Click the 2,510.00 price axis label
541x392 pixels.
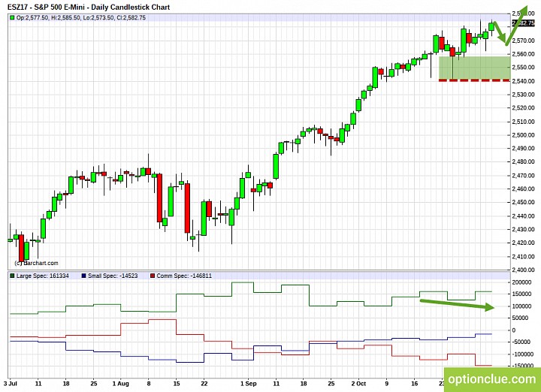523,122
